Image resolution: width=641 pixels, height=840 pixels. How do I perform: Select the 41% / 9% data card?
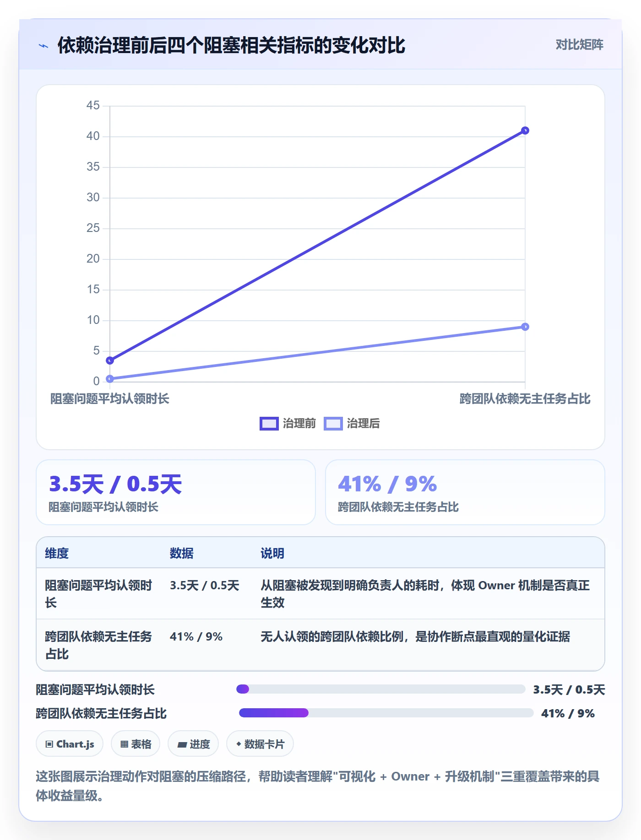click(x=465, y=492)
